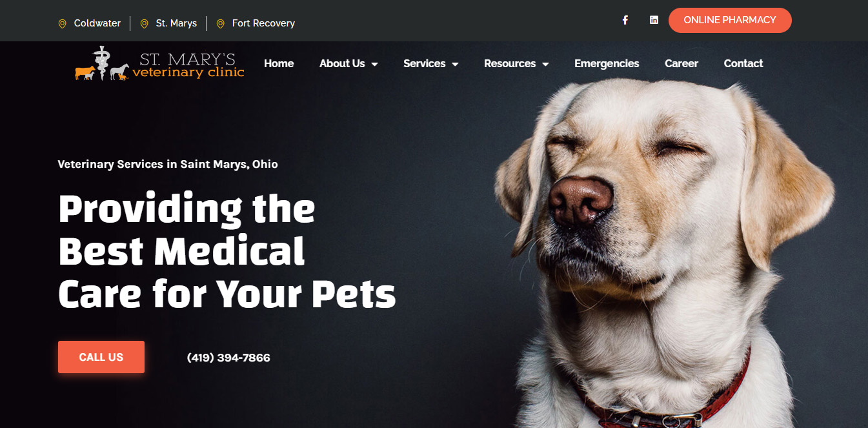The height and width of the screenshot is (428, 868).
Task: Select the St. Marys location link
Action: coord(176,23)
